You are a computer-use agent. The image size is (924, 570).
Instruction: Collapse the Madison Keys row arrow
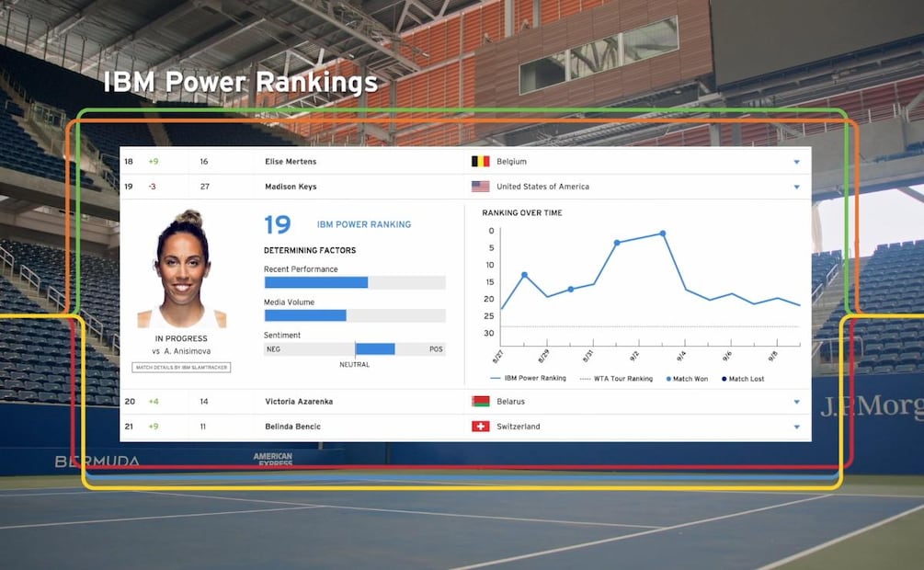click(796, 187)
